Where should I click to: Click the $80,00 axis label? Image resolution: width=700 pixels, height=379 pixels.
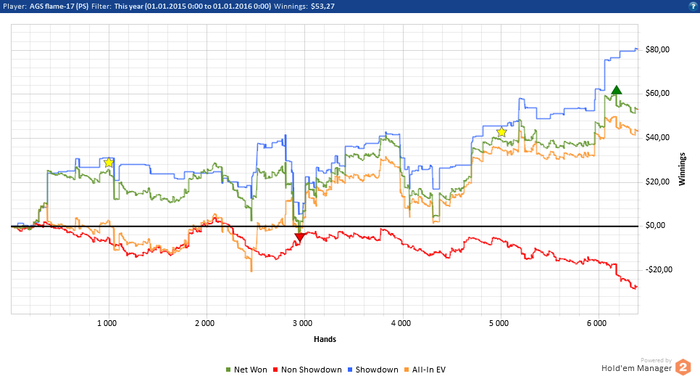[x=658, y=50]
